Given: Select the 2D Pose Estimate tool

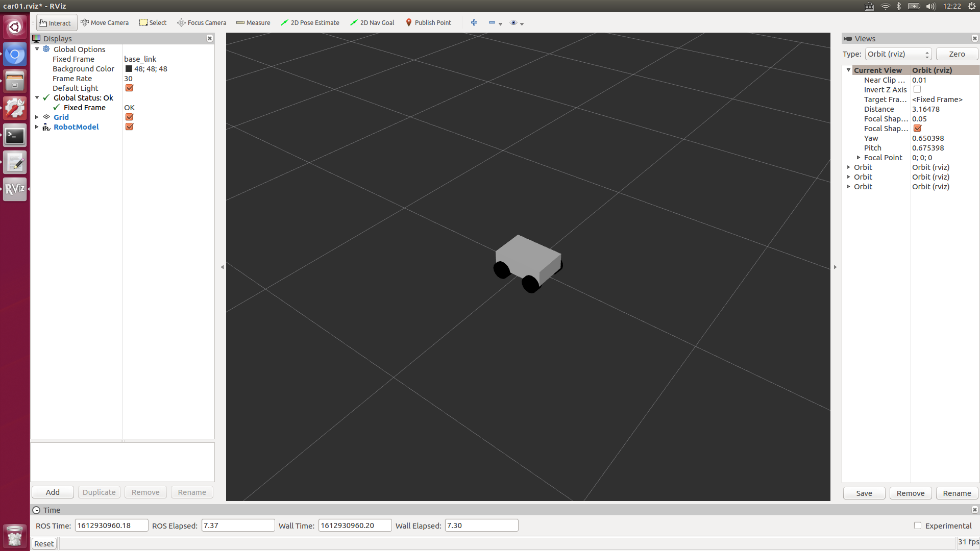Looking at the screenshot, I should coord(310,23).
